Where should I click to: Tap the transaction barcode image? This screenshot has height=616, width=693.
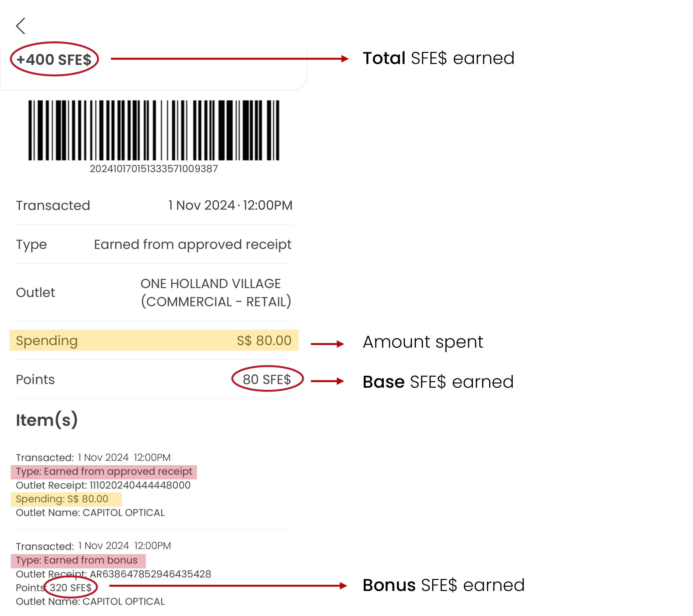(x=154, y=130)
